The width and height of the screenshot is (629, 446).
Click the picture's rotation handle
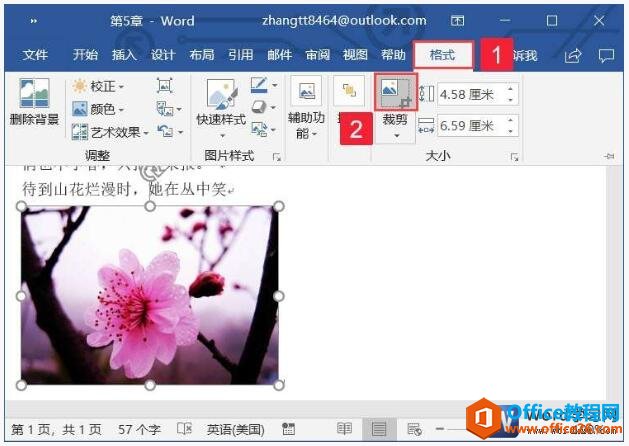[150, 174]
